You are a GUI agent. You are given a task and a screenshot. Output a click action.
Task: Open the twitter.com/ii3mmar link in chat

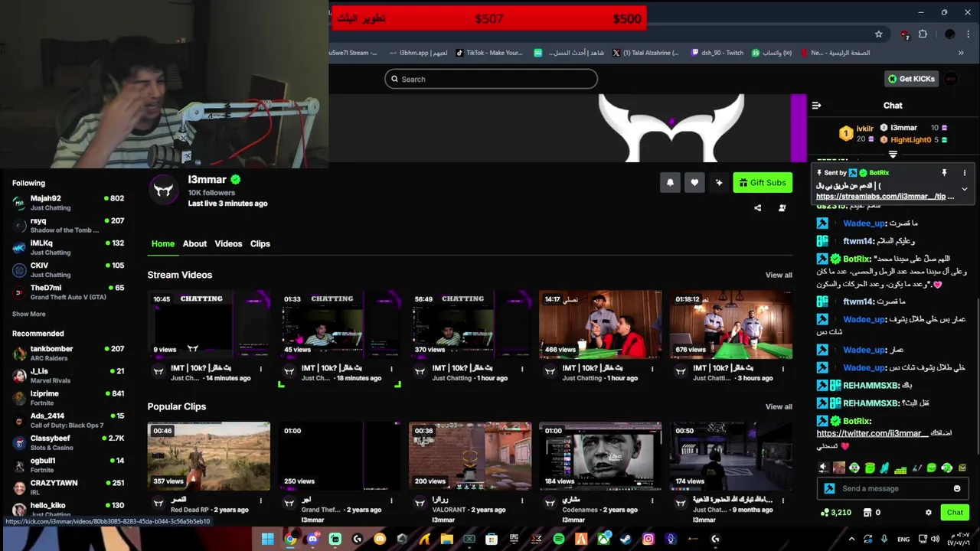click(x=872, y=433)
